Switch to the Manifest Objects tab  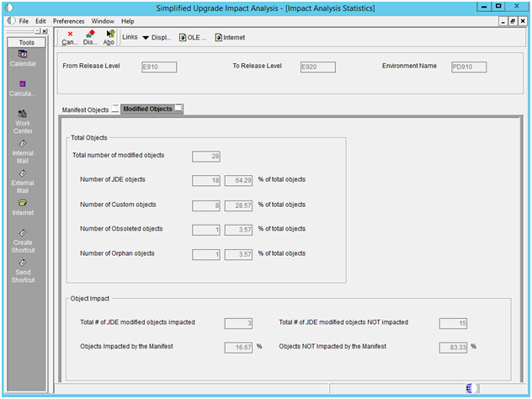point(85,109)
